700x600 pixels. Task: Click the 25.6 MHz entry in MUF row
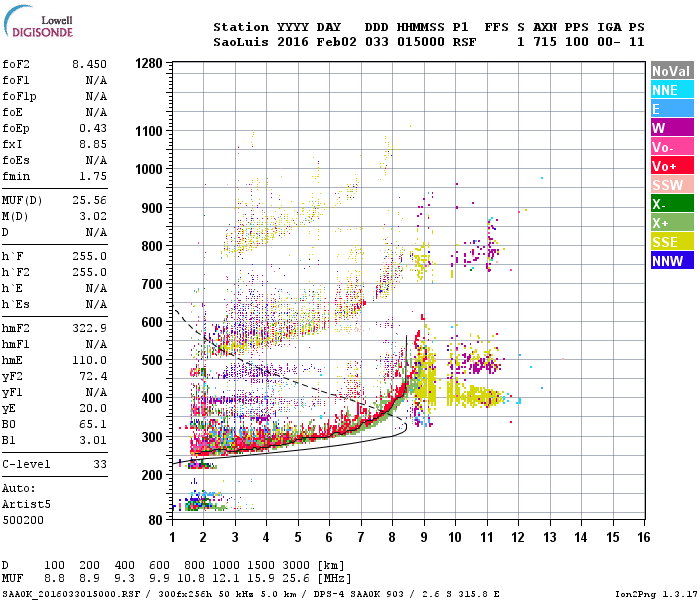(x=296, y=578)
